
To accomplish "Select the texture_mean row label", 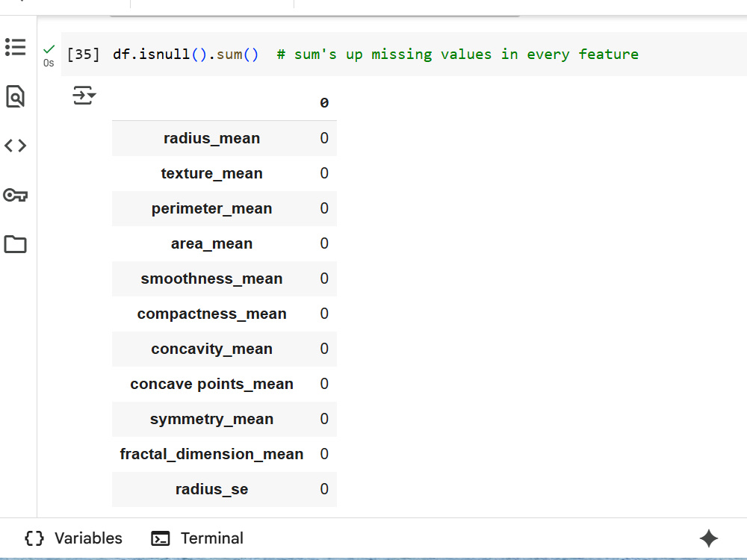I will tap(211, 173).
